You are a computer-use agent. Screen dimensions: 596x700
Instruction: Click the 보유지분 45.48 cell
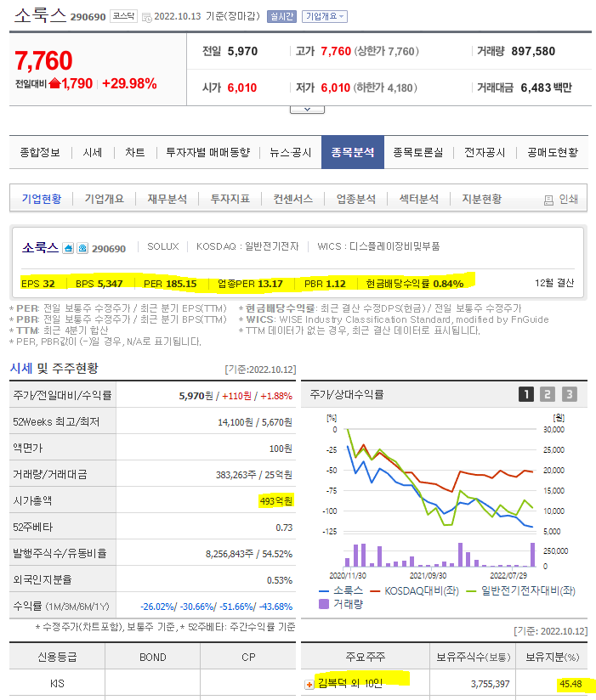point(571,684)
